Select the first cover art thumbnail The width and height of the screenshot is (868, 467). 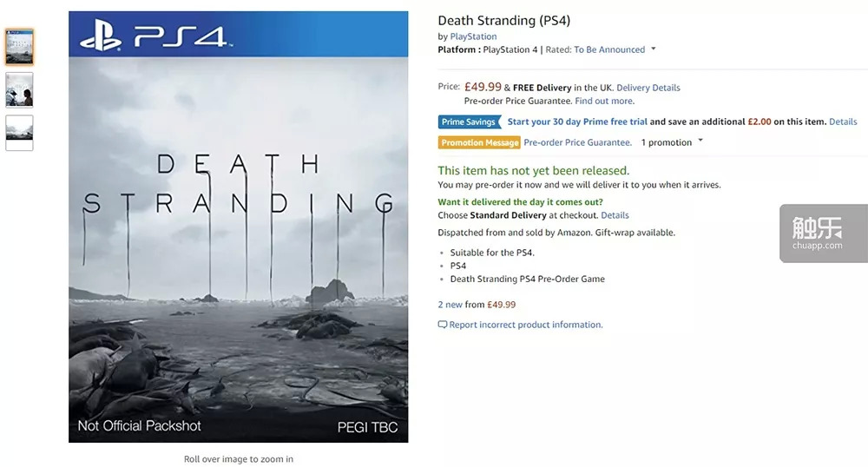point(19,47)
